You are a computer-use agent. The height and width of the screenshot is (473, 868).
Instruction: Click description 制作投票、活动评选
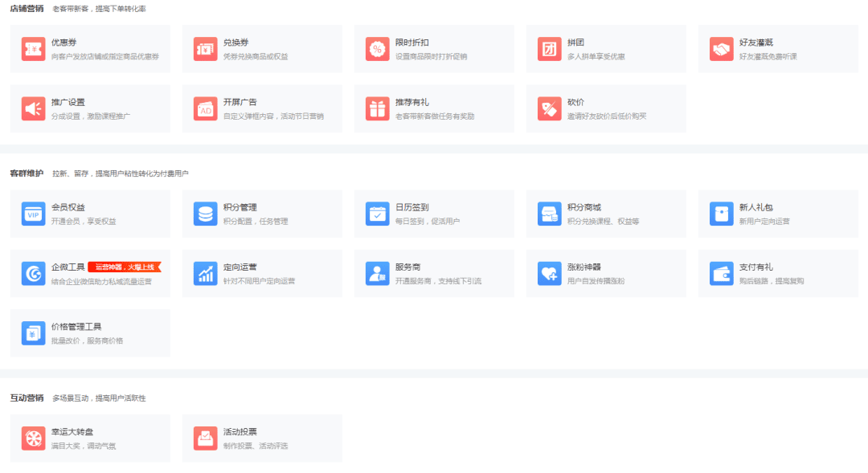coord(256,446)
